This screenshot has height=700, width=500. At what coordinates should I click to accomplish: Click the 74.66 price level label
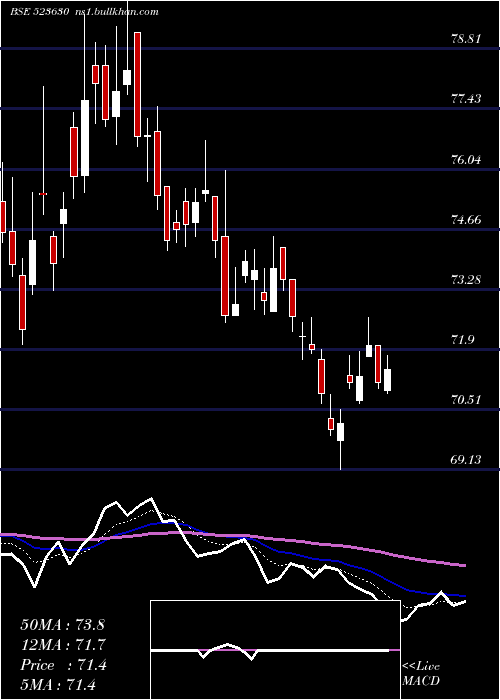(466, 220)
